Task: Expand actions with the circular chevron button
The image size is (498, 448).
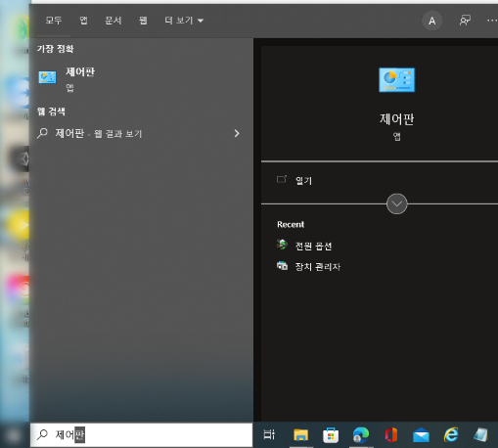Action: click(x=396, y=204)
